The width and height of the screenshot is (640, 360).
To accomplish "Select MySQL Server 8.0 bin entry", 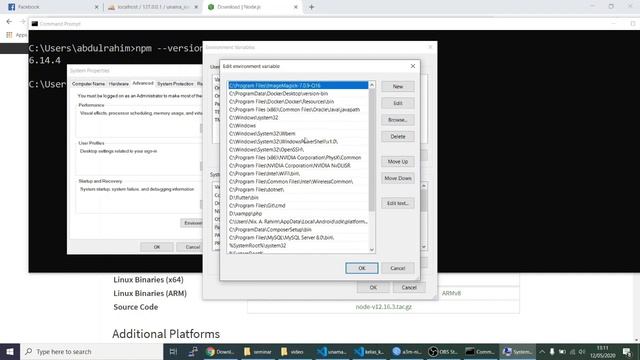I will click(298, 238).
